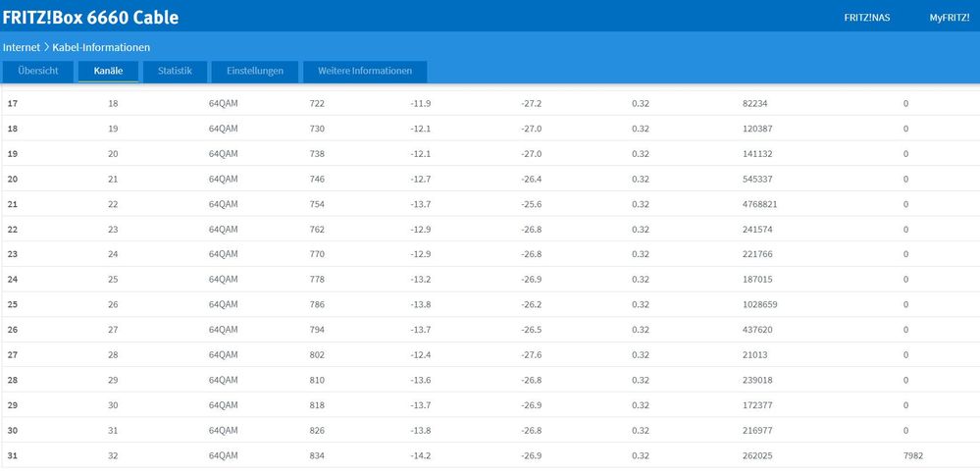Select frequency 778
980x475 pixels.
coord(317,280)
